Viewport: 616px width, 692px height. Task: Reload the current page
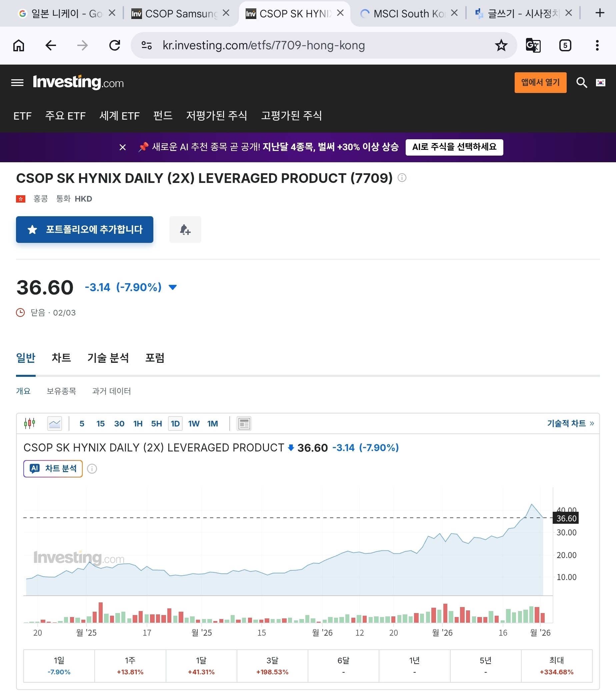(115, 45)
